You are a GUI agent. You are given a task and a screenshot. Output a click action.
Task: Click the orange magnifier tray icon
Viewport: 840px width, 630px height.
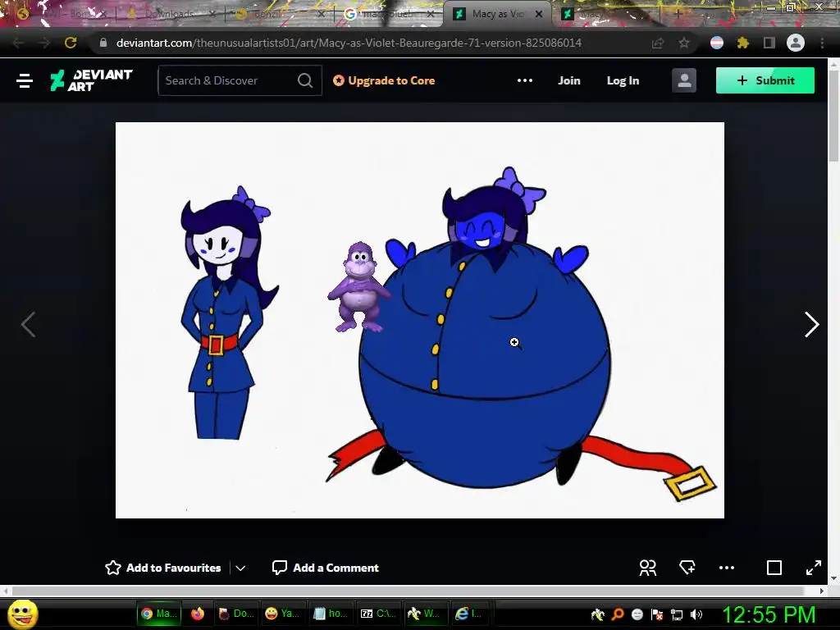pos(618,614)
